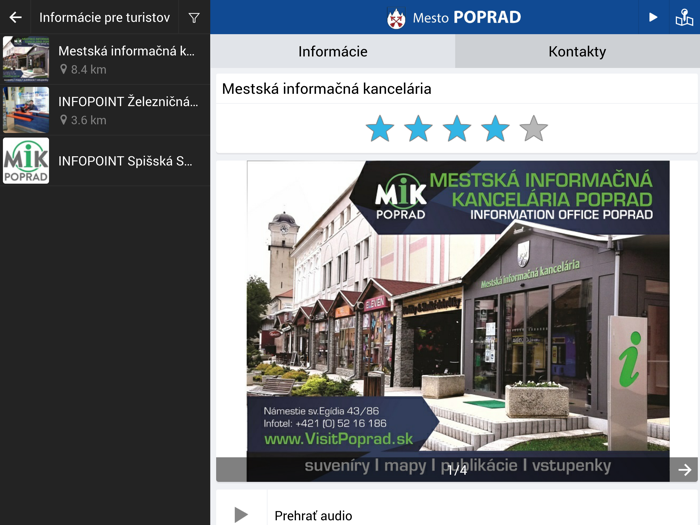The image size is (700, 525).
Task: Rate five stars (grey star)
Action: (x=533, y=129)
